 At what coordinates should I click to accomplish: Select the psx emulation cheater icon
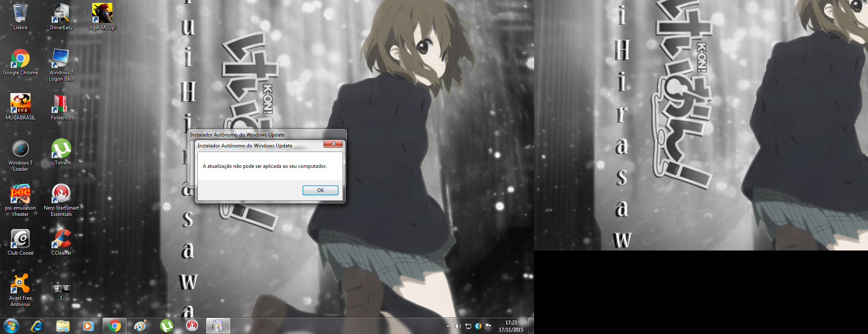tap(20, 195)
